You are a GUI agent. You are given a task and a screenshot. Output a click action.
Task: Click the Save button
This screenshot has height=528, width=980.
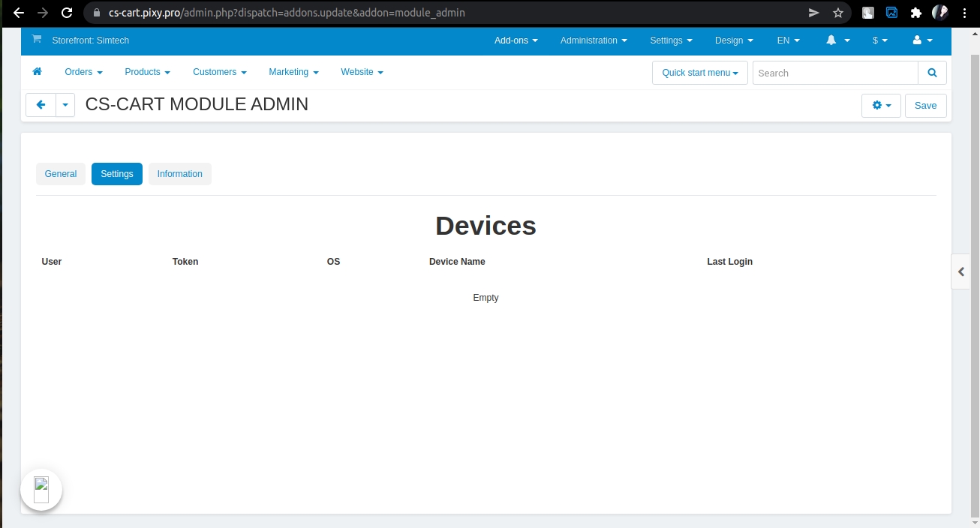tap(925, 106)
